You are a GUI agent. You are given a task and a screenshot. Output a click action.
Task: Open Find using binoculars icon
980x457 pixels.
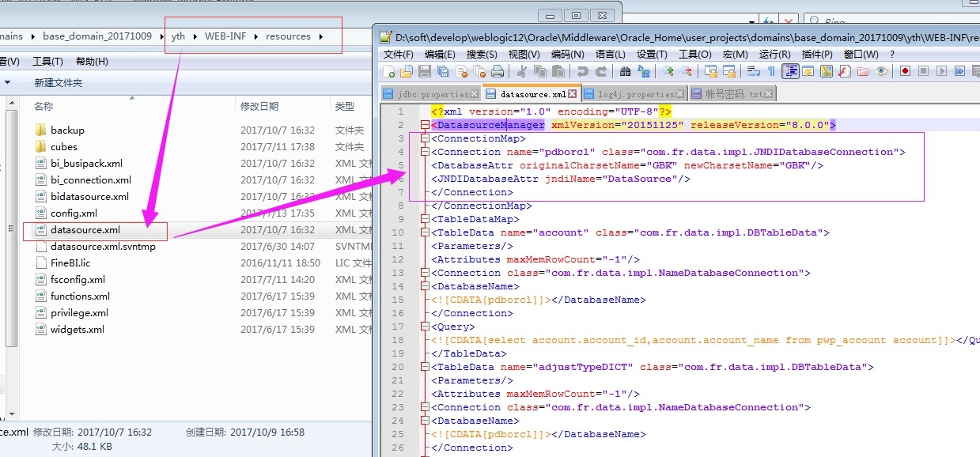tap(625, 71)
